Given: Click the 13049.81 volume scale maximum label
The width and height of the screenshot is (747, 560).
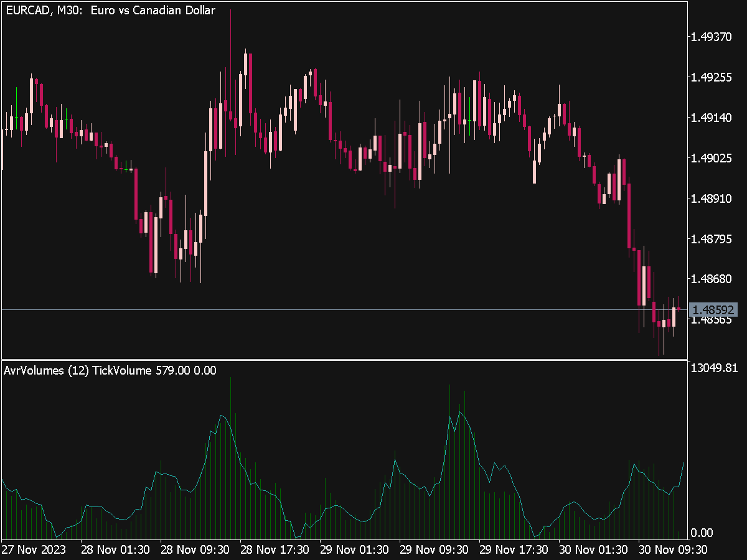Looking at the screenshot, I should coord(715,368).
